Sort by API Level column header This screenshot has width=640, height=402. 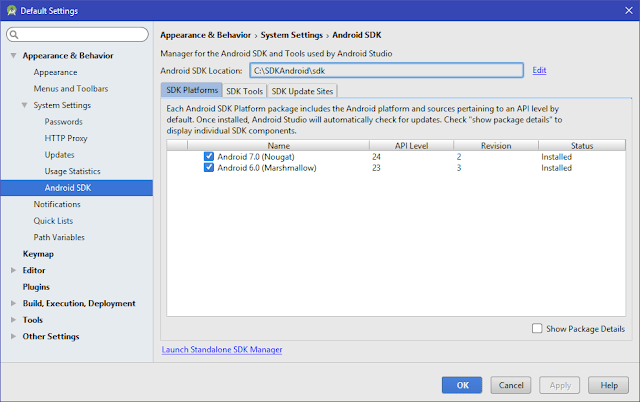411,145
